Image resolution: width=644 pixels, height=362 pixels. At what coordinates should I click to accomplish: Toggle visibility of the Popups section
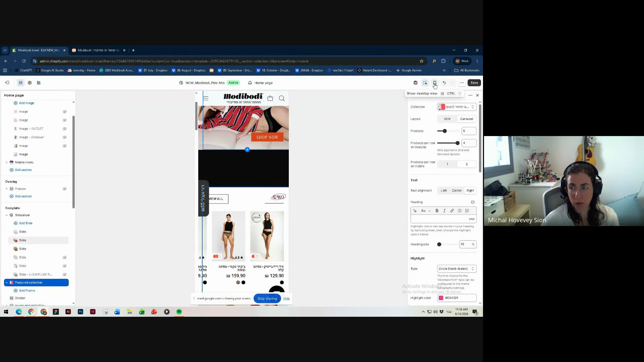[64, 189]
